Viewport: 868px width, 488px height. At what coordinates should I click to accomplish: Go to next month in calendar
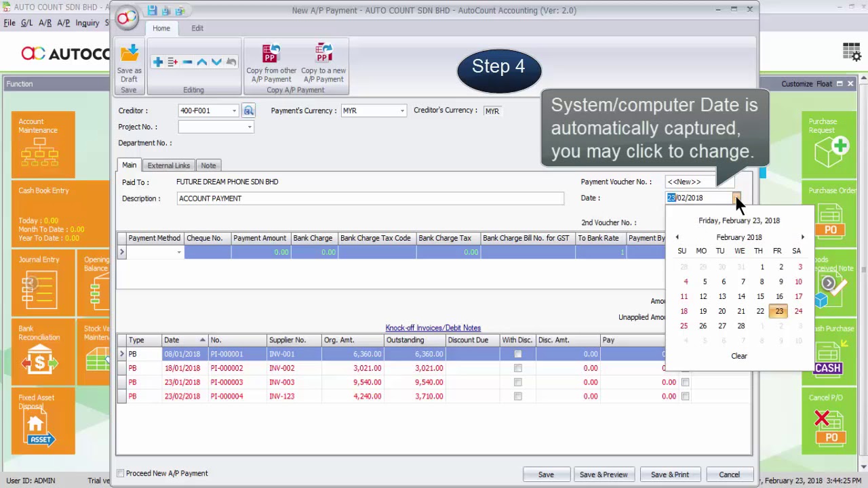803,237
